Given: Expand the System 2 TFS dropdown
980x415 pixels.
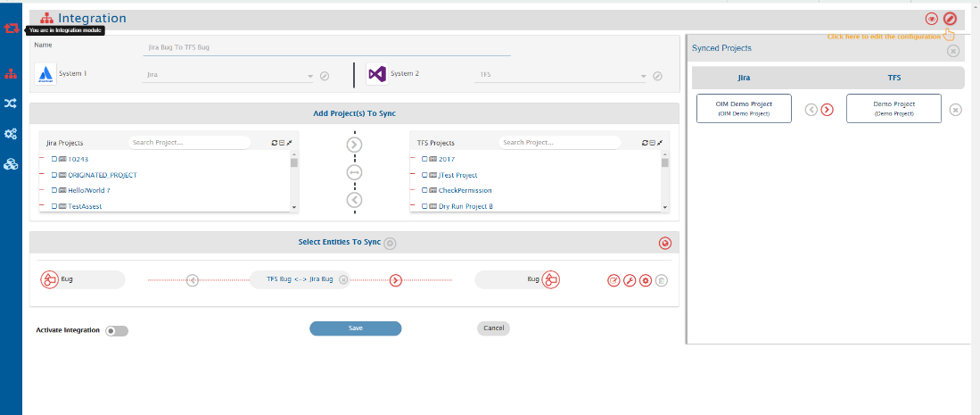Looking at the screenshot, I should tap(642, 76).
